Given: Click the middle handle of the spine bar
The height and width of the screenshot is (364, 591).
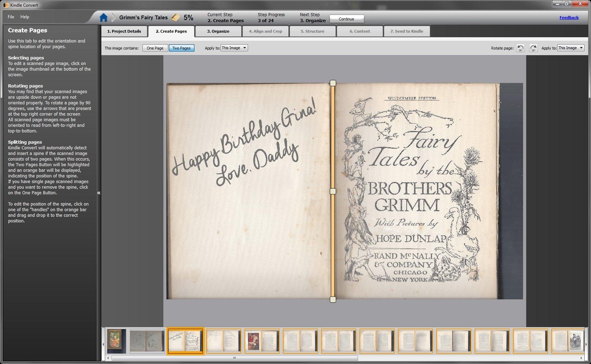Looking at the screenshot, I should [333, 191].
